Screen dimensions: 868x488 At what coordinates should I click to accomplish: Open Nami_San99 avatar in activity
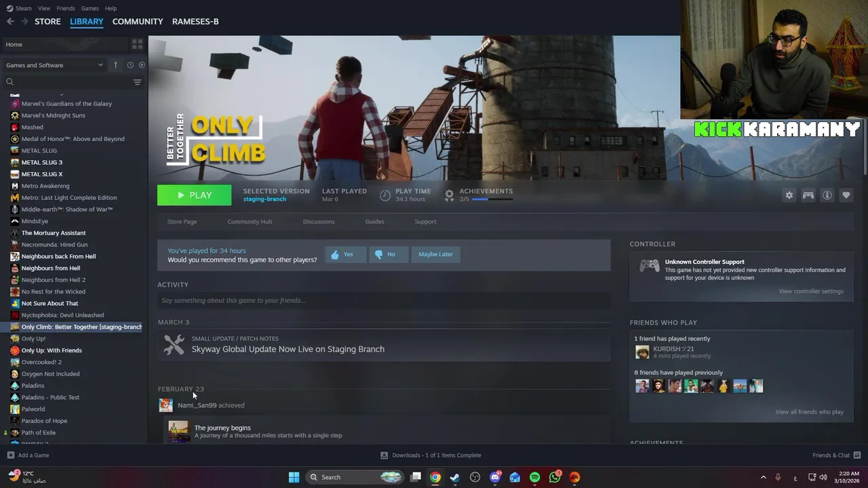click(165, 405)
